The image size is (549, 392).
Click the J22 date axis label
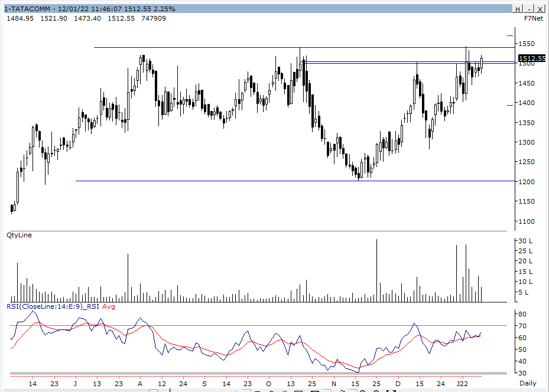click(x=462, y=384)
